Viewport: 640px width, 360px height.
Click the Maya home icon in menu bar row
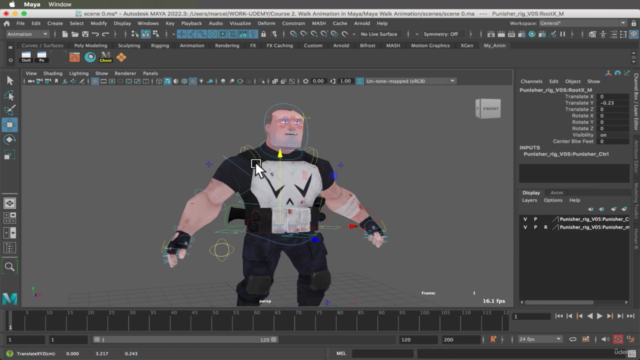pyautogui.click(x=7, y=23)
